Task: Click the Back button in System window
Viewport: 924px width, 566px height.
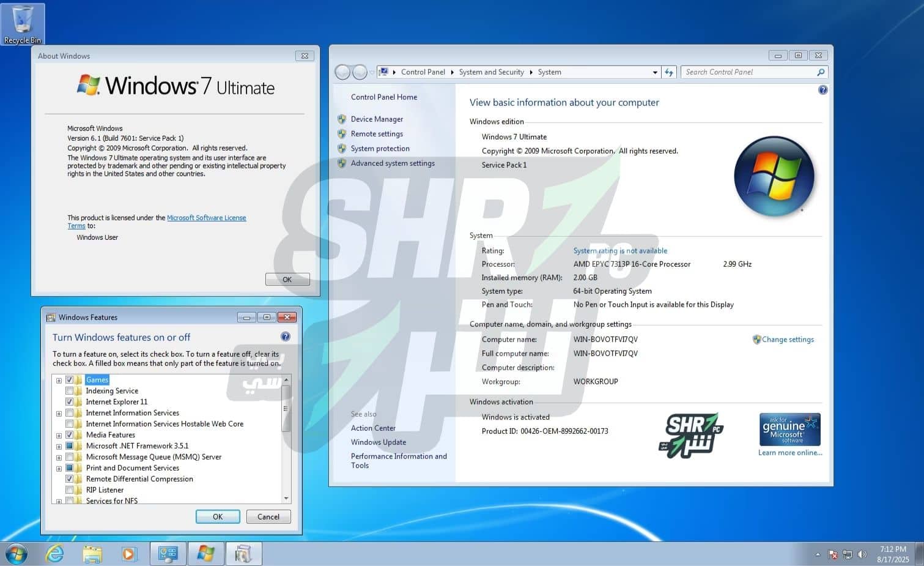Action: pyautogui.click(x=342, y=72)
